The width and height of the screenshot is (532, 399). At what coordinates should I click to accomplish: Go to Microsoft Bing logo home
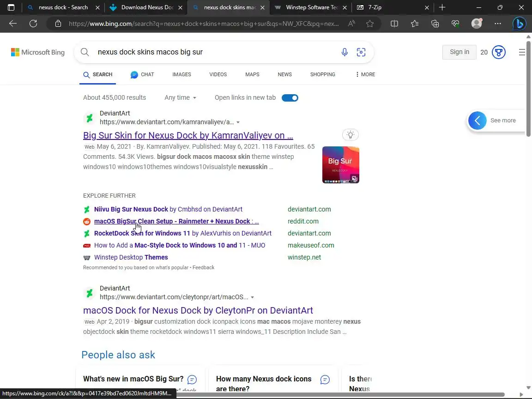(38, 52)
